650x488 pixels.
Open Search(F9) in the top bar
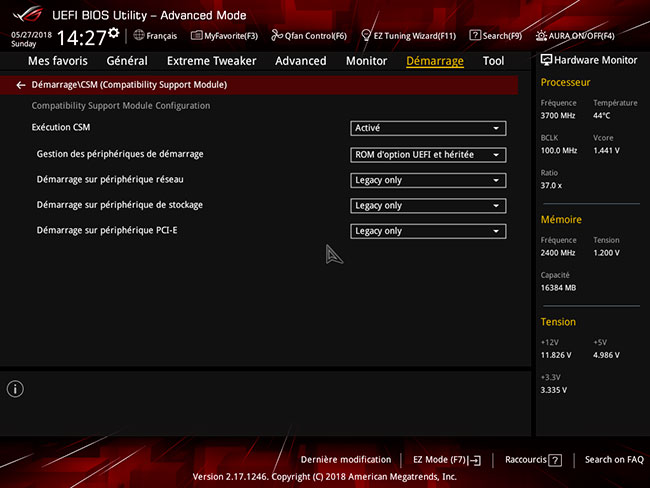click(474, 35)
